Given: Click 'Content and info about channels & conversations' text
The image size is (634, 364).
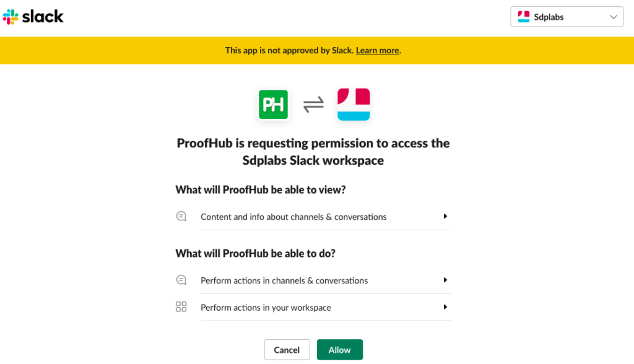Looking at the screenshot, I should 293,217.
